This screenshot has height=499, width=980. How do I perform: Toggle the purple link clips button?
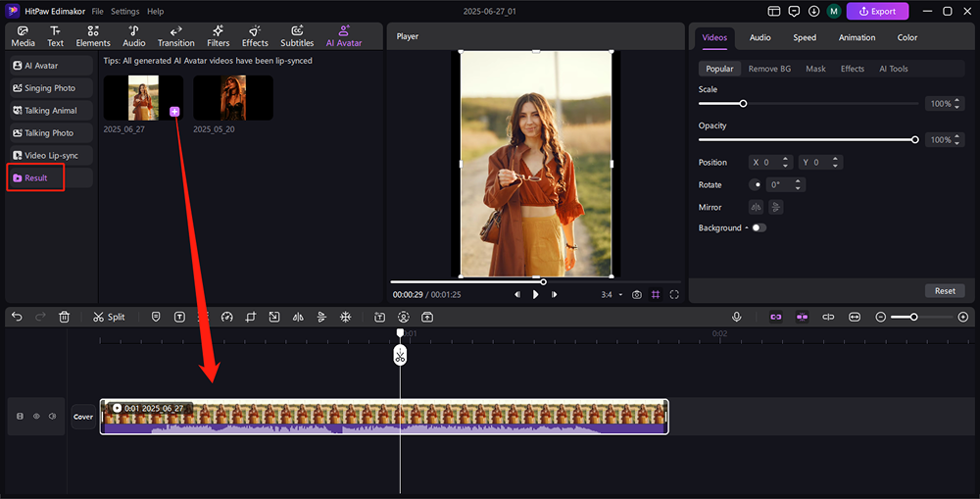[x=775, y=317]
